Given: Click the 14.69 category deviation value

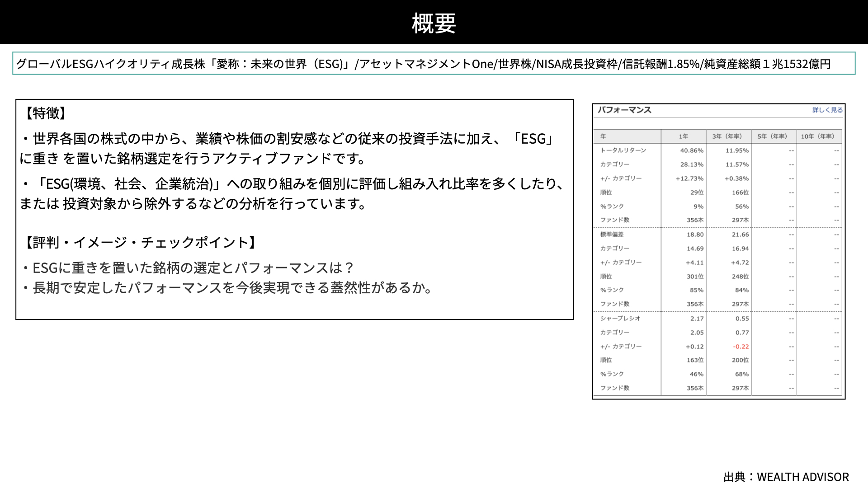Looking at the screenshot, I should pos(695,249).
